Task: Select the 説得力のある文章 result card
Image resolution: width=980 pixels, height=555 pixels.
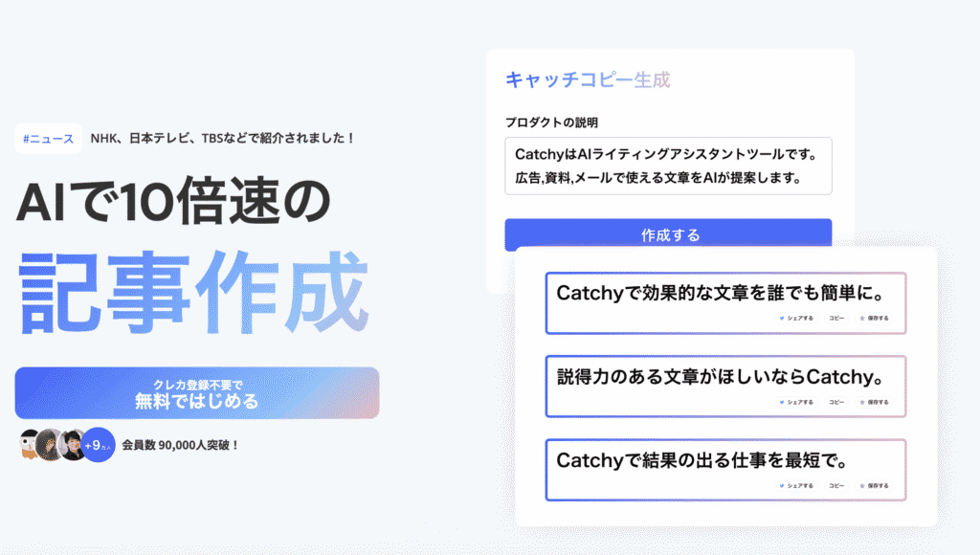Action: (x=725, y=387)
